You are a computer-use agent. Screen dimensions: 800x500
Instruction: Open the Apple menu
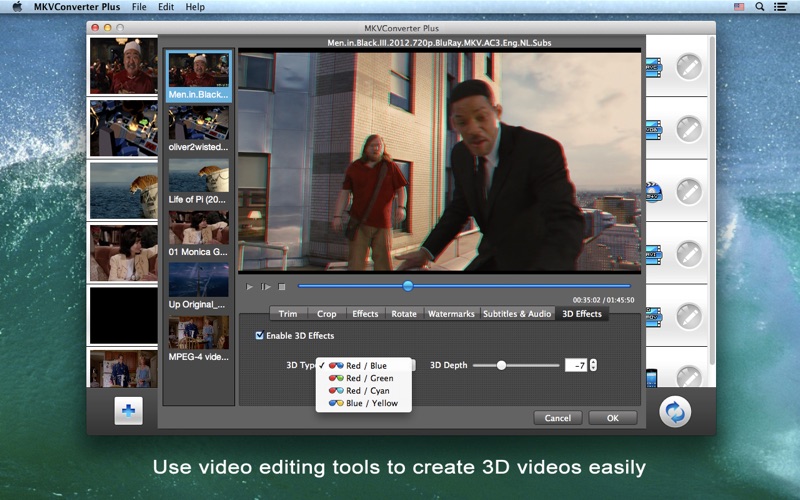(17, 7)
